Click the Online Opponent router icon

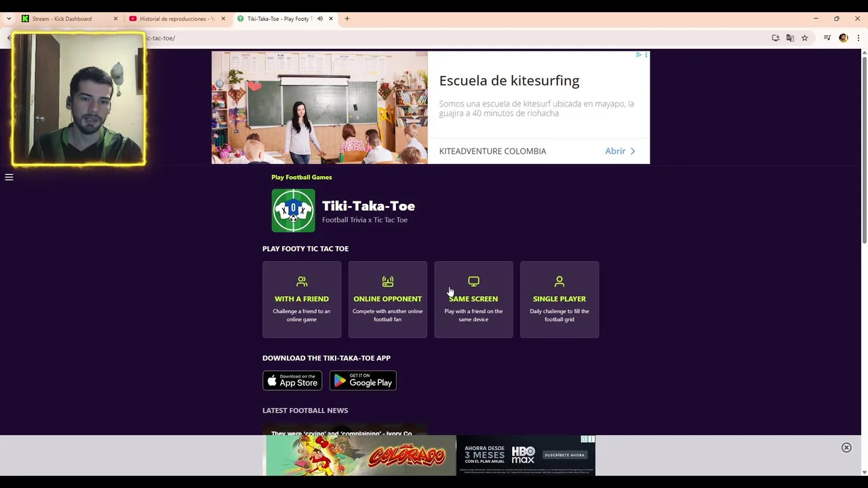[x=387, y=281]
